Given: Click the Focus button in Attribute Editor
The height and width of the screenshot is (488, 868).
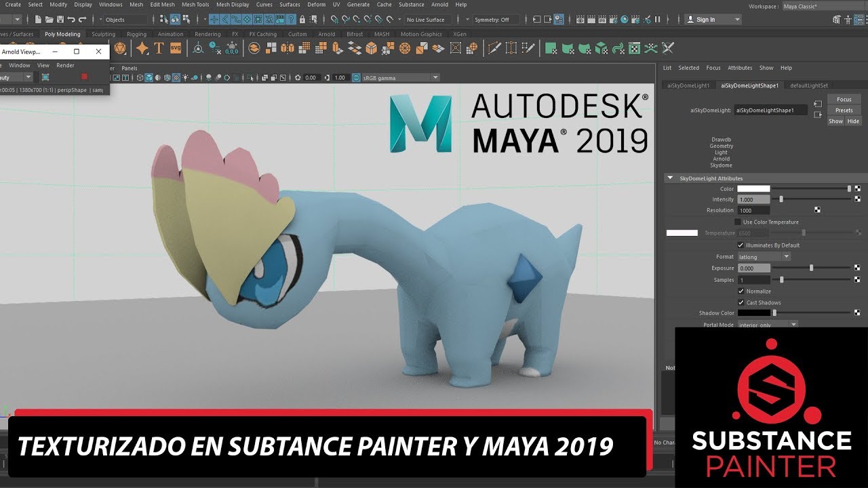Looking at the screenshot, I should tap(844, 100).
